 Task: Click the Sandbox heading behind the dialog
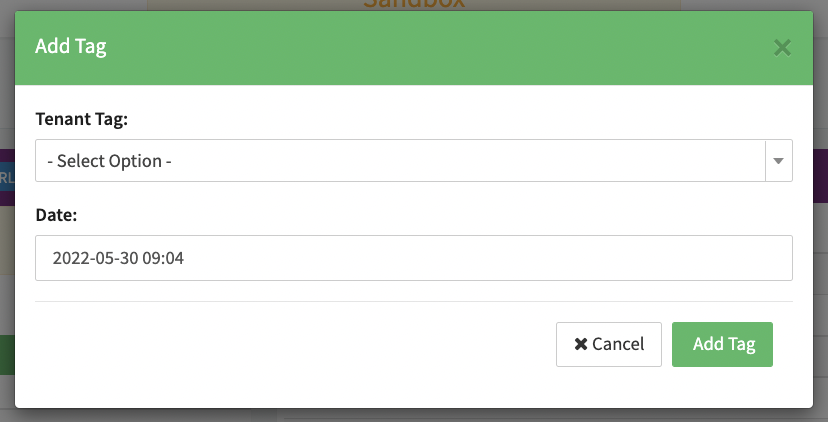coord(413,4)
